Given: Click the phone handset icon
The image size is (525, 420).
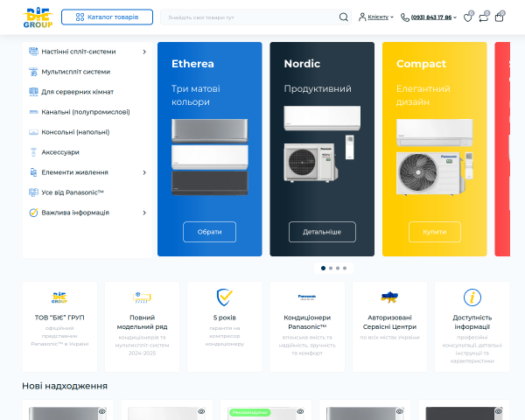Looking at the screenshot, I should [405, 17].
